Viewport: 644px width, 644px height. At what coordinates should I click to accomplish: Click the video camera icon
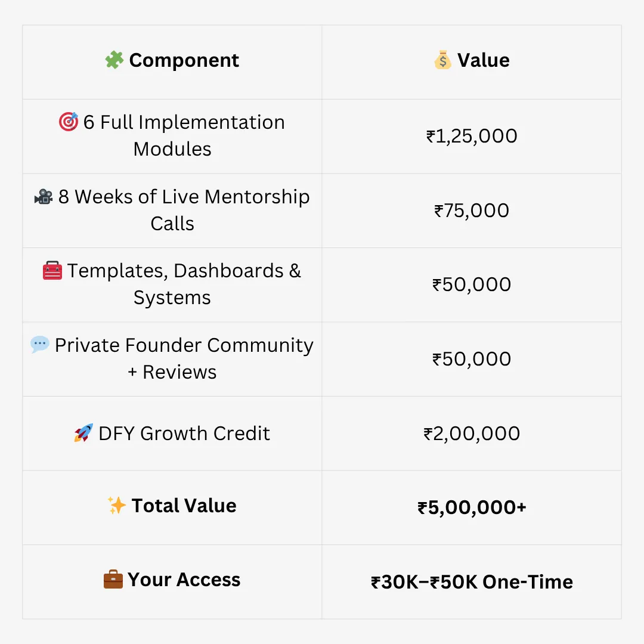(x=44, y=197)
